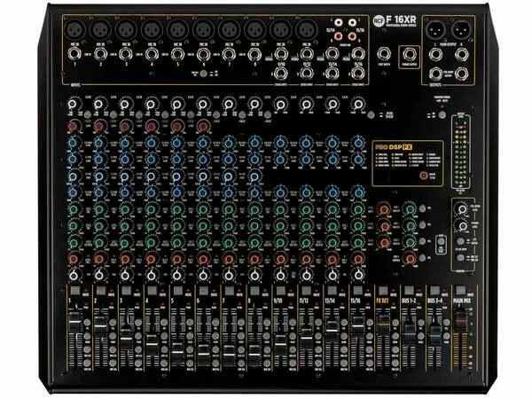Image resolution: width=532 pixels, height=399 pixels.
Task: Click the channel 1 XLR mic input
Action: (x=75, y=29)
